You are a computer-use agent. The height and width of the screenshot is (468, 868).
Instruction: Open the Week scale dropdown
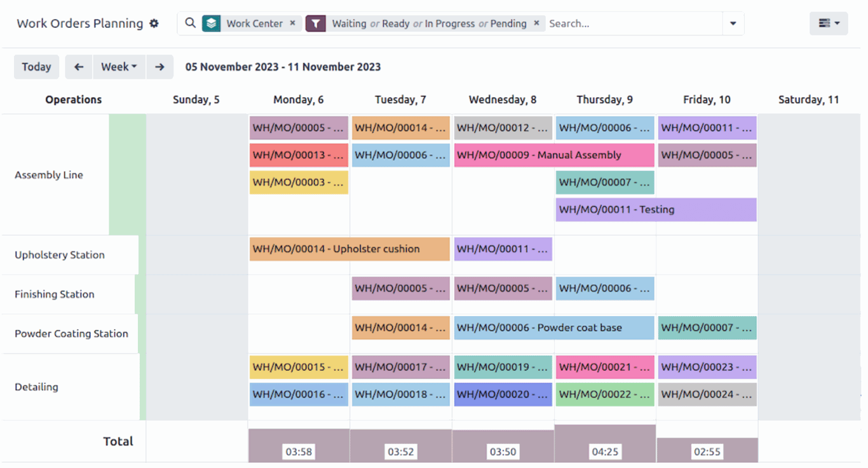coord(119,66)
